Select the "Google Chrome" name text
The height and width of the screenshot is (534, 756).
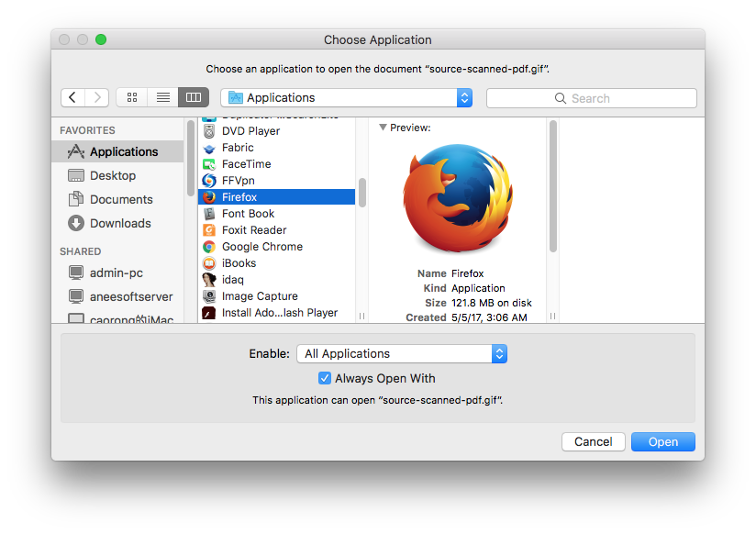(x=262, y=247)
